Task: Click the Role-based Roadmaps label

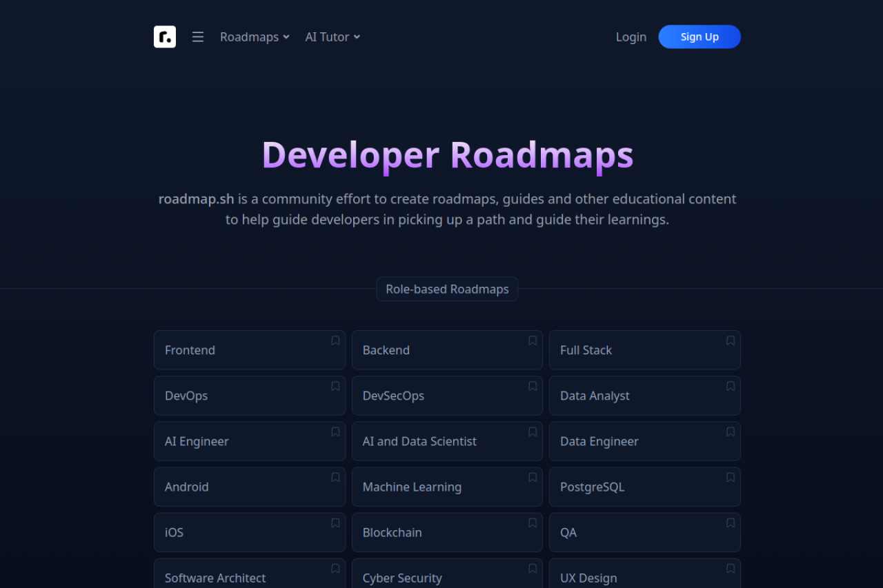Action: point(447,289)
